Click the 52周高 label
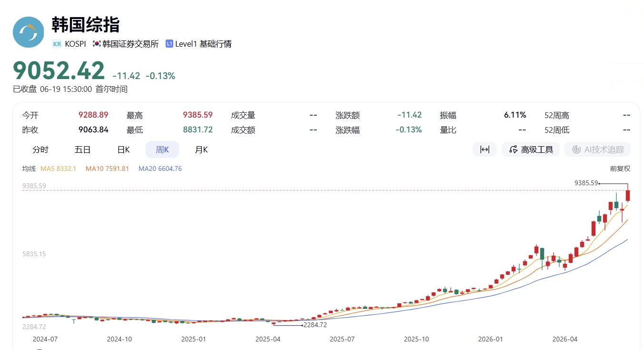The height and width of the screenshot is (350, 644). click(x=557, y=115)
